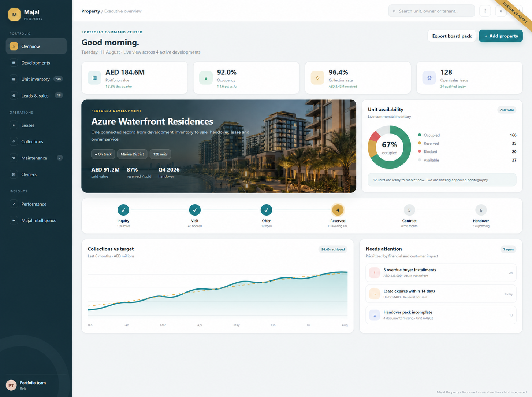Click the Maintenance wrench icon
The image size is (532, 397).
point(14,158)
